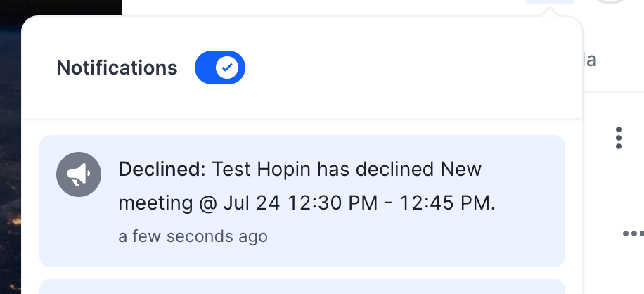644x294 pixels.
Task: Open the vertical three-dot options menu
Action: pos(619,138)
